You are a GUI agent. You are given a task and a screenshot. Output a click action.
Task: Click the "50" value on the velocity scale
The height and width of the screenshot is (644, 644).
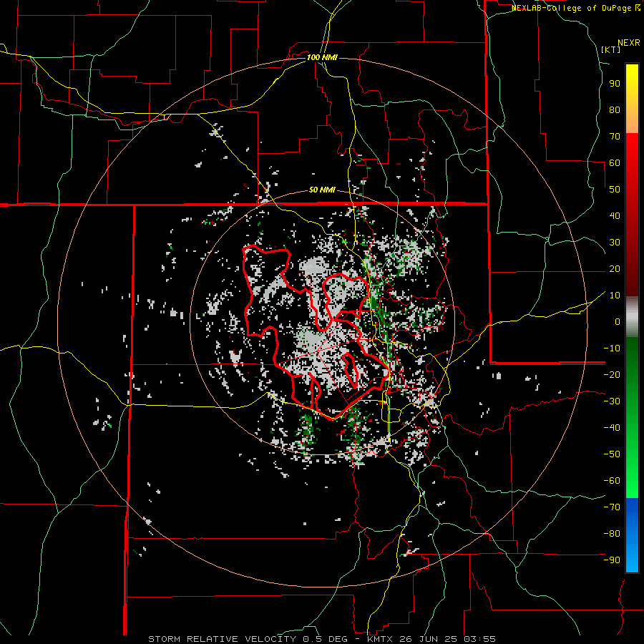click(x=615, y=190)
